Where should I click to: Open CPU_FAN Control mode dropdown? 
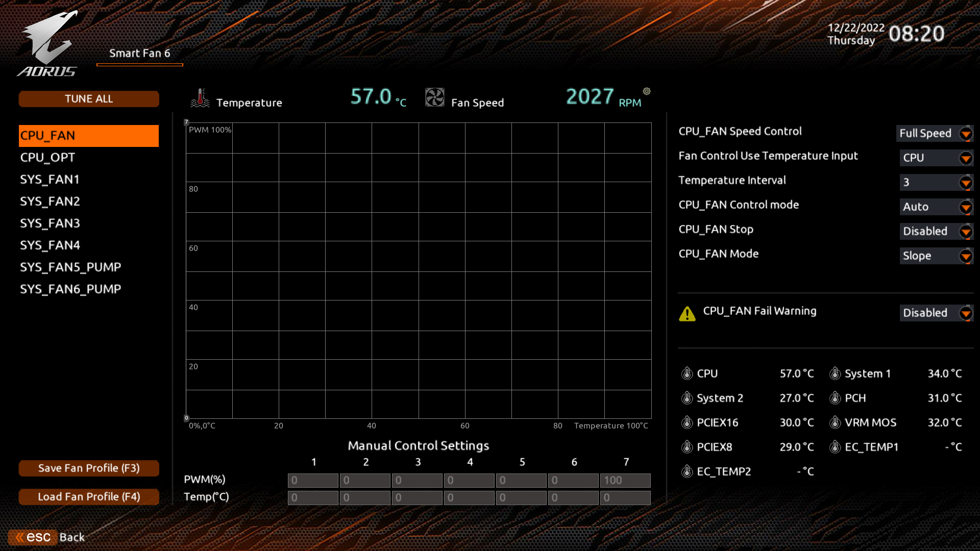tap(937, 207)
